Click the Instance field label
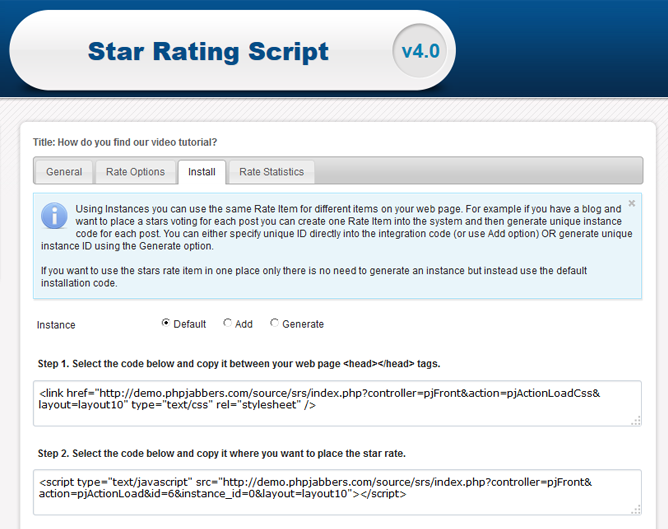 [56, 325]
